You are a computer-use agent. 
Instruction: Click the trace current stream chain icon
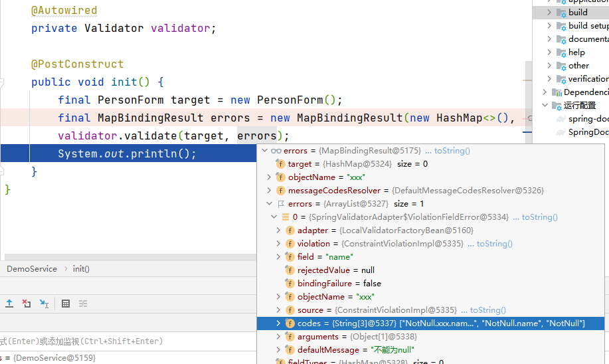[x=83, y=304]
